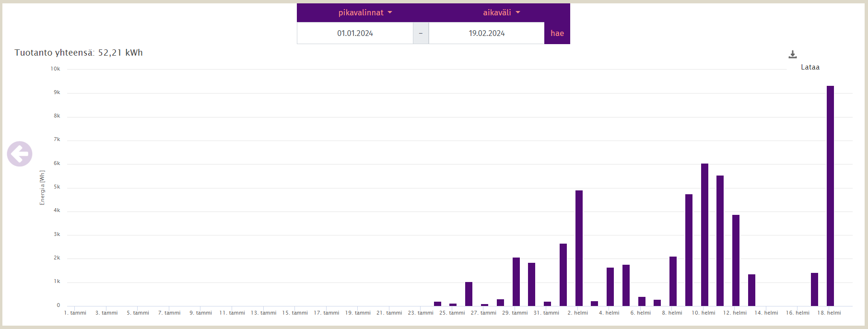This screenshot has height=329, width=868.
Task: Click the dash separator between the dates
Action: coord(421,33)
